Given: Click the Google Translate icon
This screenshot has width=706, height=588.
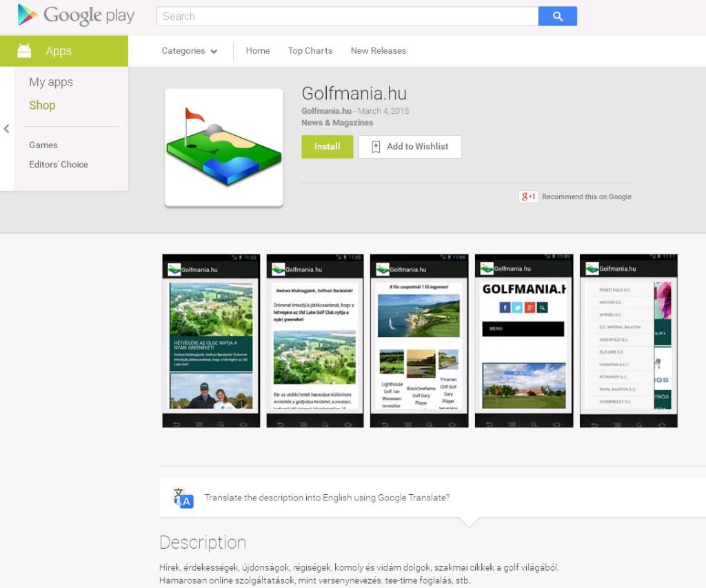Looking at the screenshot, I should coord(183,498).
